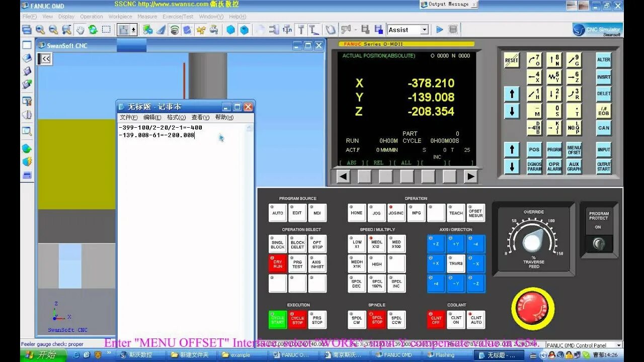The image size is (644, 362).
Task: Toggle BLOCK DELET button
Action: tap(297, 244)
